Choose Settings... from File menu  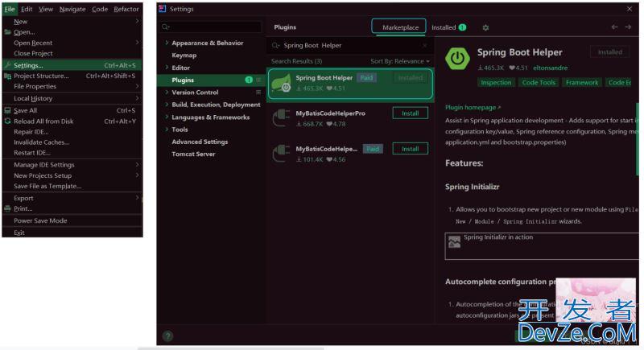click(x=72, y=65)
